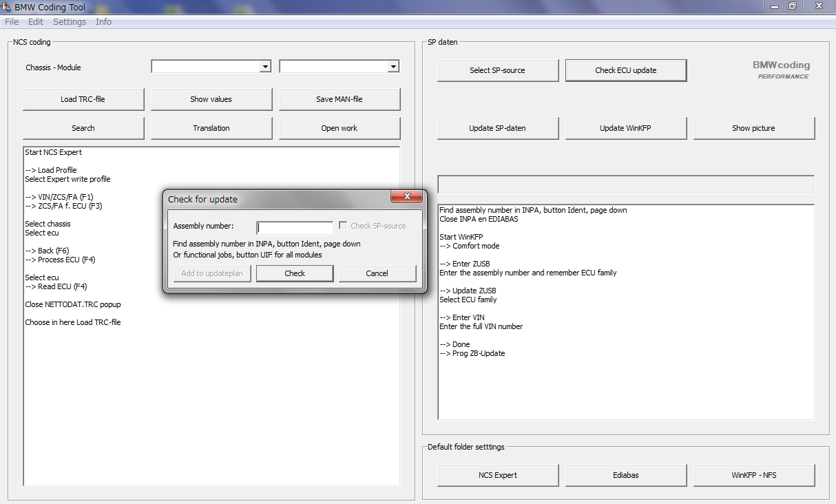This screenshot has width=836, height=504.
Task: Click the Save MAN-file button
Action: [x=339, y=99]
